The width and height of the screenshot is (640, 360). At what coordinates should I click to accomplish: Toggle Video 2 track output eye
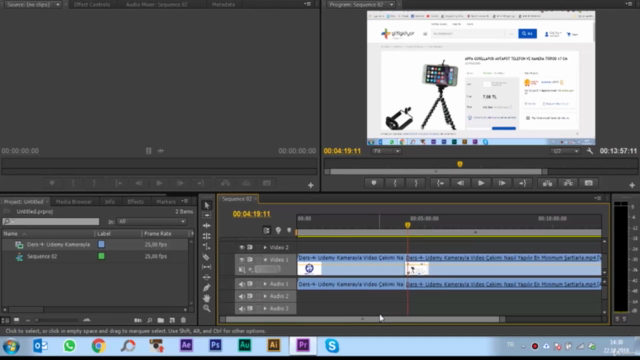[242, 247]
